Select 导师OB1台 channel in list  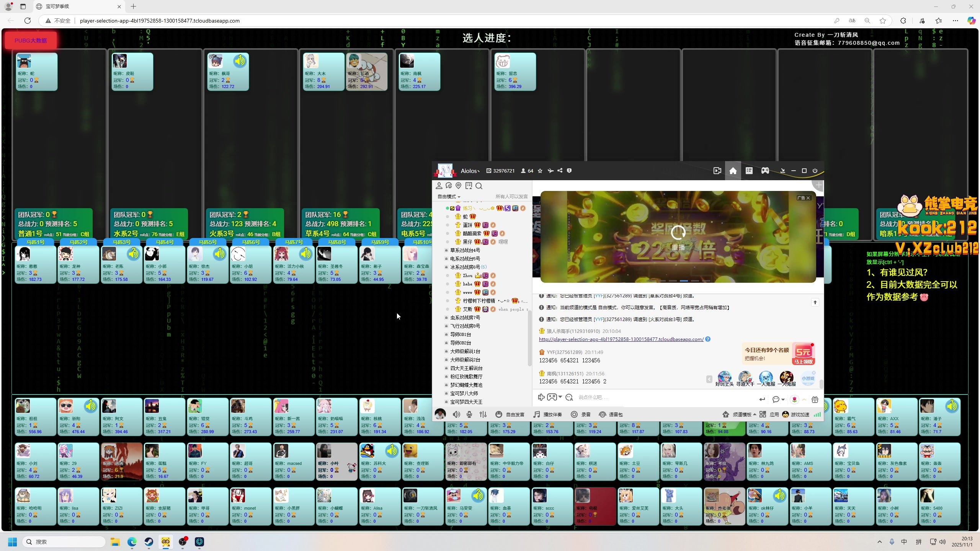tap(461, 334)
